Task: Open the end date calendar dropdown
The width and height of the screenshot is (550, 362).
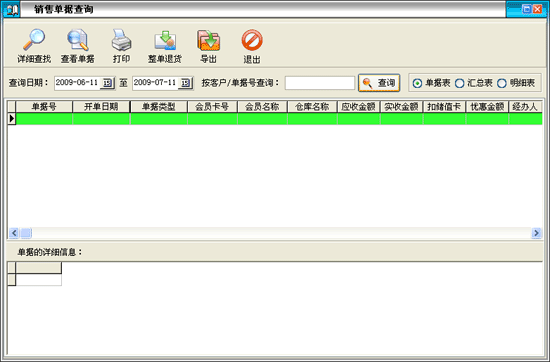Action: 185,83
